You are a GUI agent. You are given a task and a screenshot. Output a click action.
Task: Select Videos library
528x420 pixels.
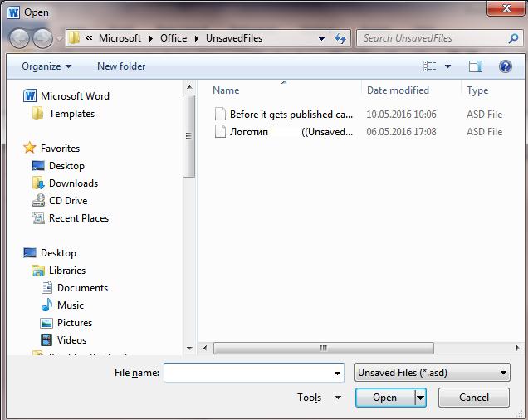coord(71,340)
